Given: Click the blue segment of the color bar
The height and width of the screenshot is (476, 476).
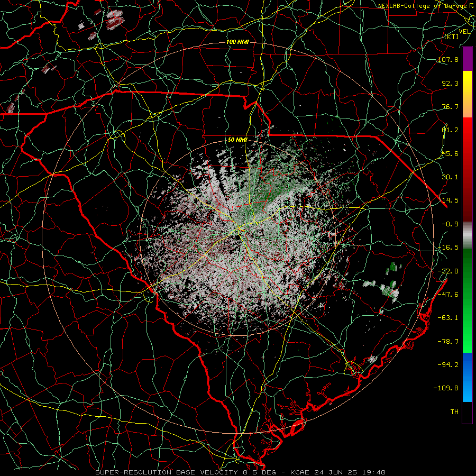Looking at the screenshot, I should point(467,377).
